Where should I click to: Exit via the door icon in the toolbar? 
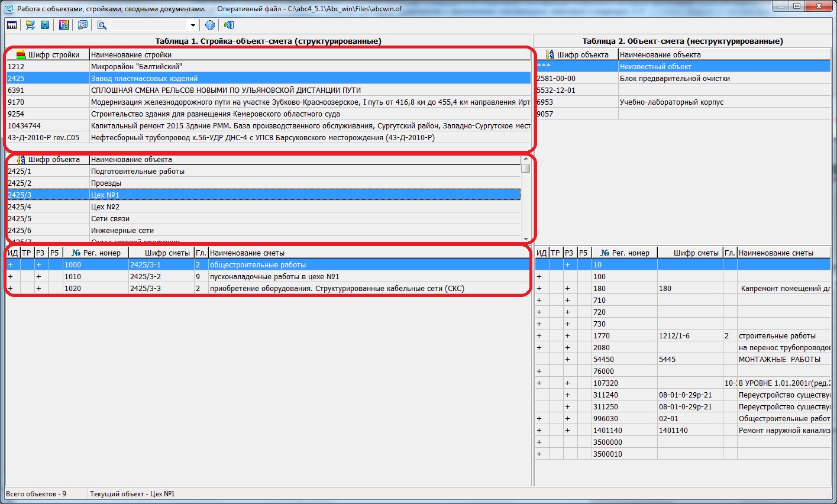pos(229,25)
